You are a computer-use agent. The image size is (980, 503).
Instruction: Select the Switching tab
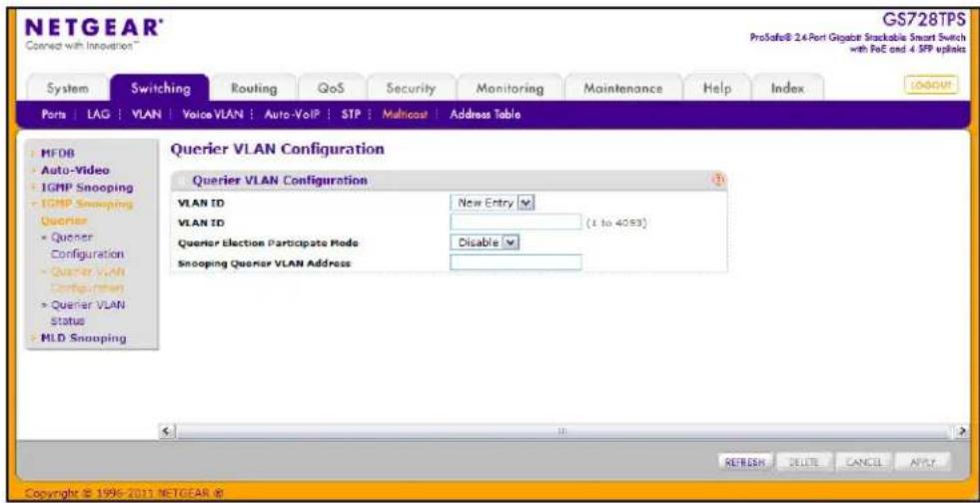161,89
